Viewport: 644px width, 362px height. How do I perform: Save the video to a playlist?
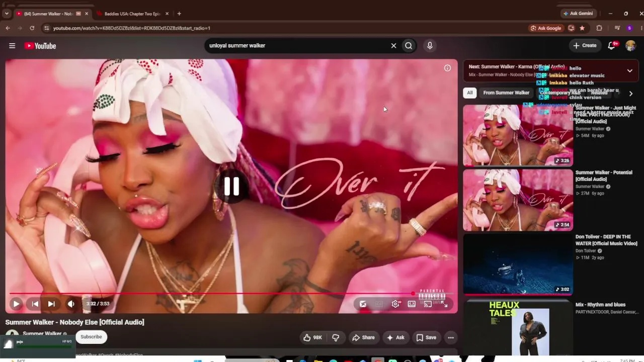426,337
